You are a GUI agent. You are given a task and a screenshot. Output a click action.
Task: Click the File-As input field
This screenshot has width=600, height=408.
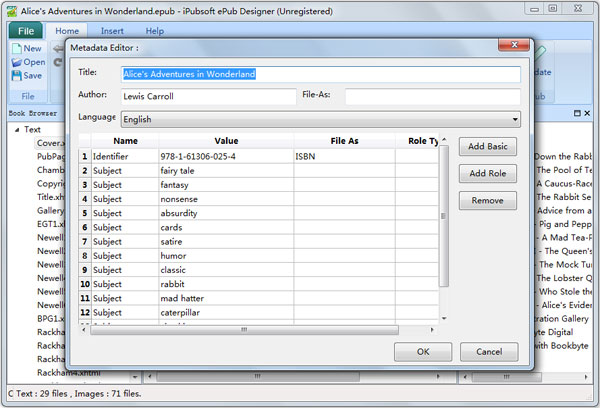tap(433, 96)
